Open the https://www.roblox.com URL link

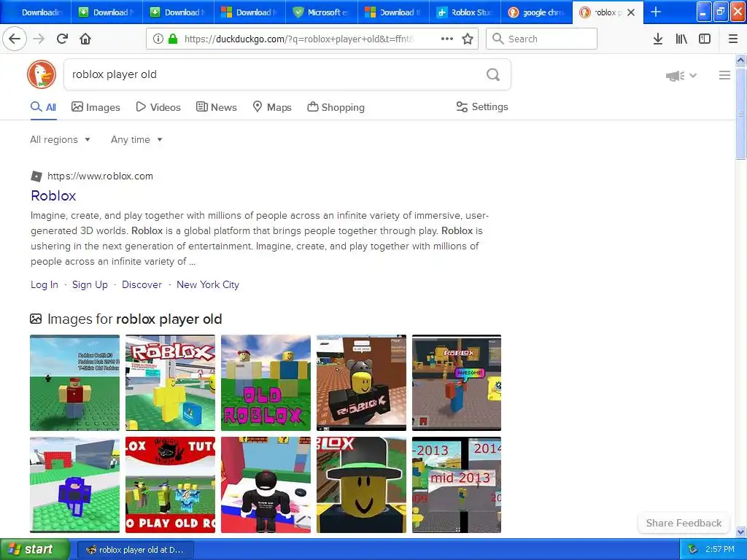click(100, 176)
